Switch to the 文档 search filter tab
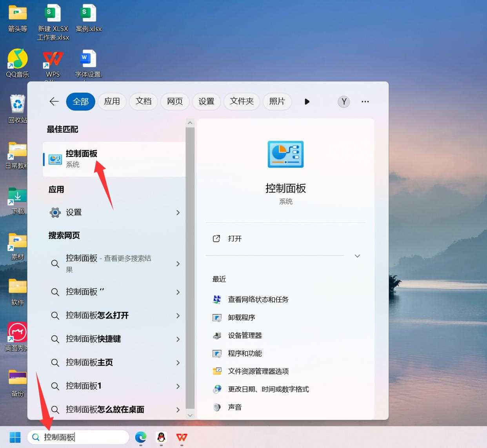 coord(143,101)
